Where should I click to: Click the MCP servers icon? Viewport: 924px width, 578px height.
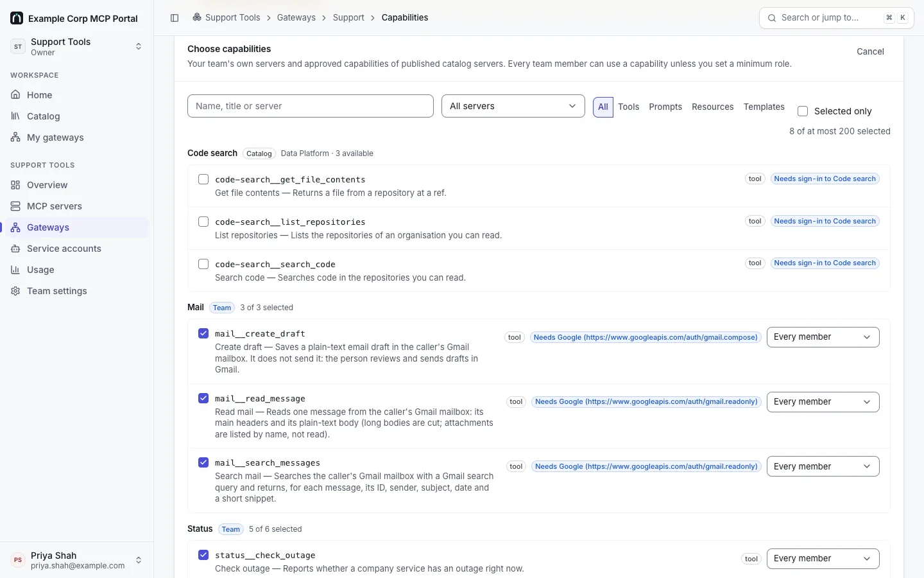pos(15,206)
